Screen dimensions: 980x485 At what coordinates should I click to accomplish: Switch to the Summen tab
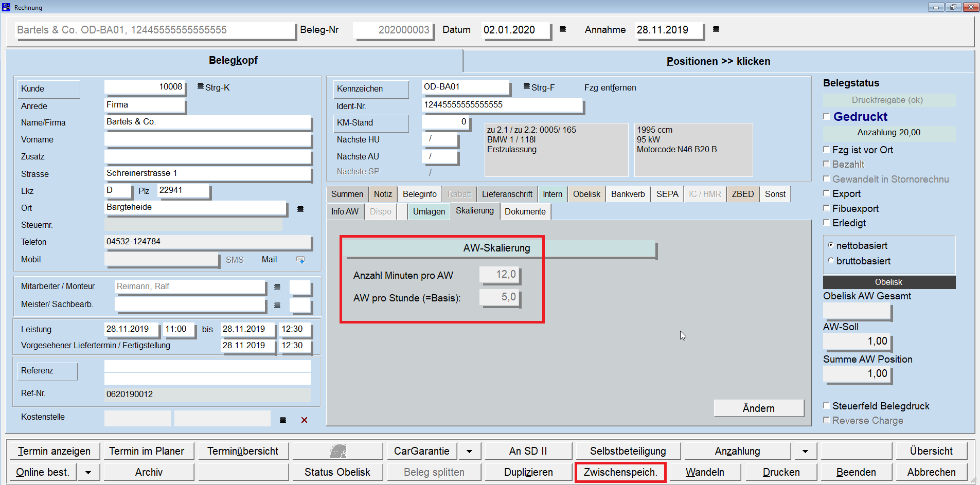[347, 194]
